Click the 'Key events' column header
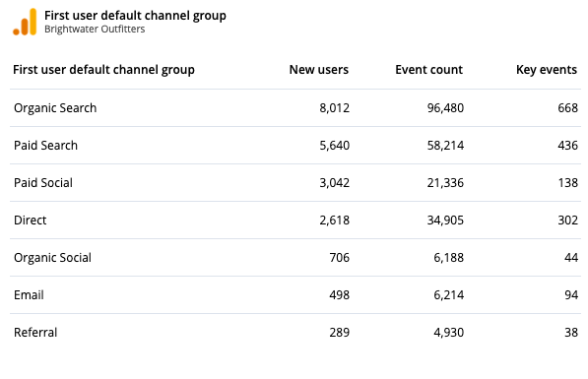The height and width of the screenshot is (379, 588). coord(547,70)
